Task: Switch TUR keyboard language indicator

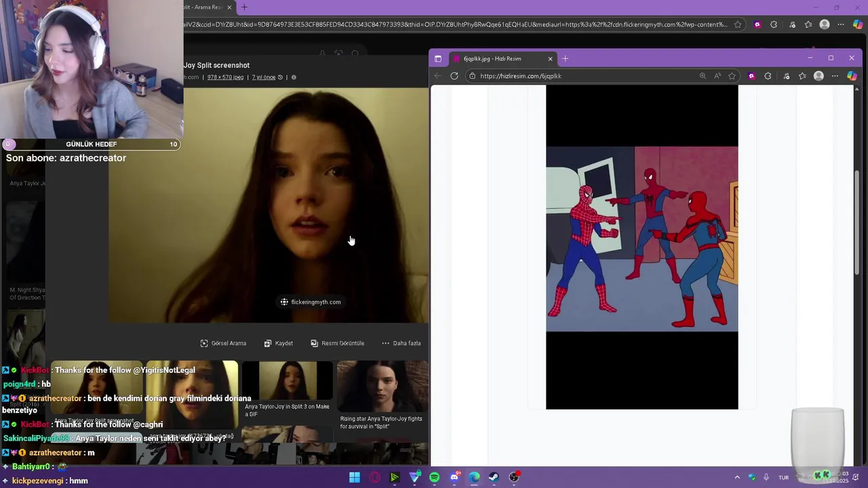Action: click(784, 477)
